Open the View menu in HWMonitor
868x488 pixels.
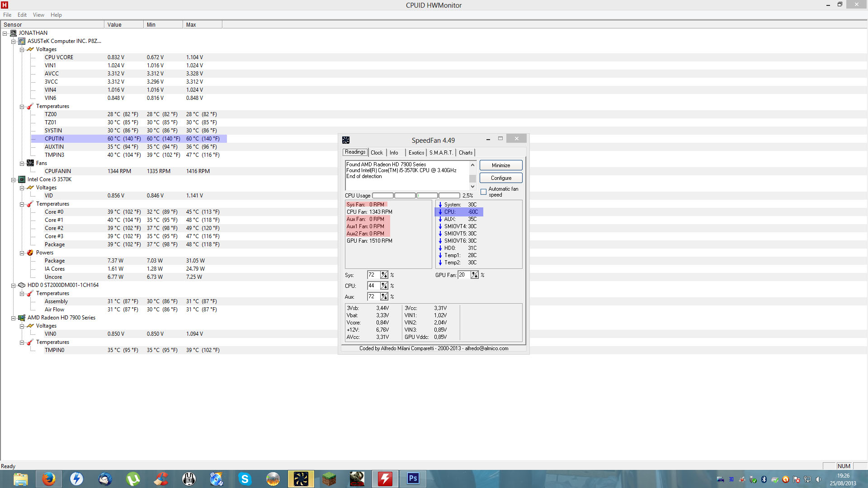[38, 15]
